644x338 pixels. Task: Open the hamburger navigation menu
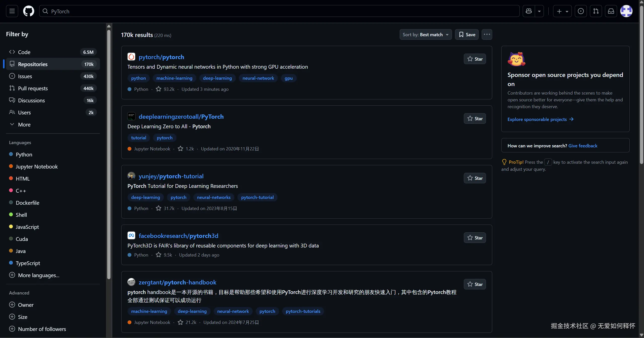pyautogui.click(x=12, y=11)
